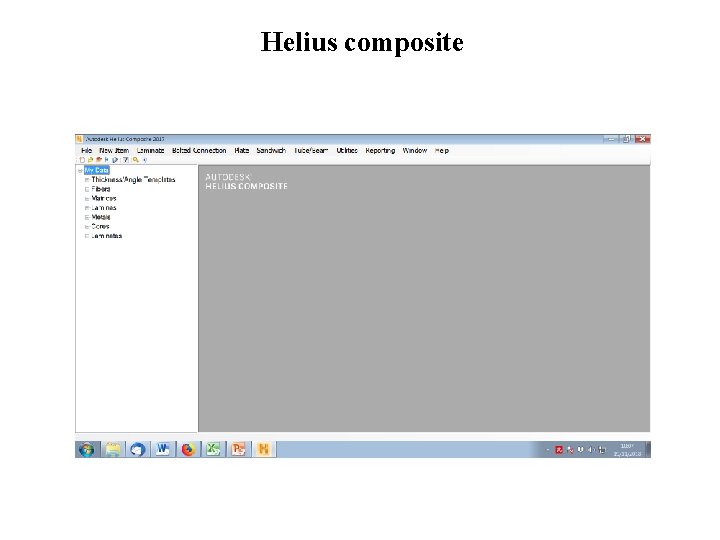Viewport: 720px width, 540px height.
Task: Click the New blank document toolbar icon
Action: pyautogui.click(x=82, y=160)
